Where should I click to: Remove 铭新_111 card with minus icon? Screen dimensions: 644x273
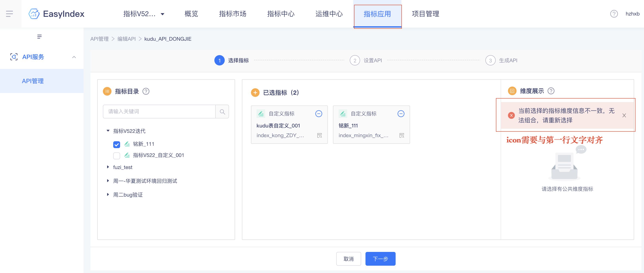coord(401,114)
